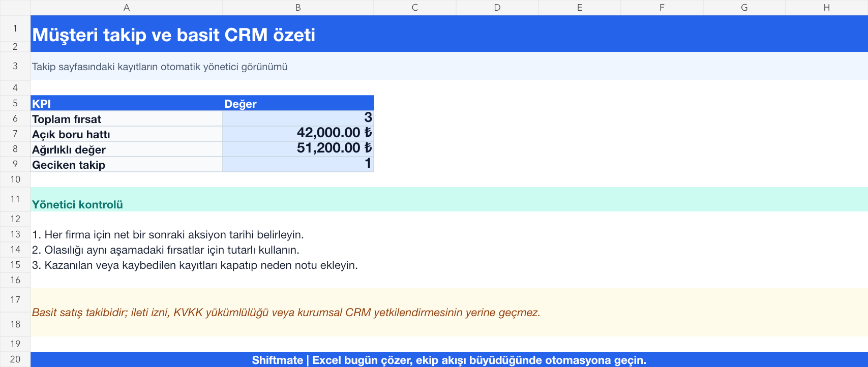Click the Toplam fırsat value '3'

[x=298, y=118]
